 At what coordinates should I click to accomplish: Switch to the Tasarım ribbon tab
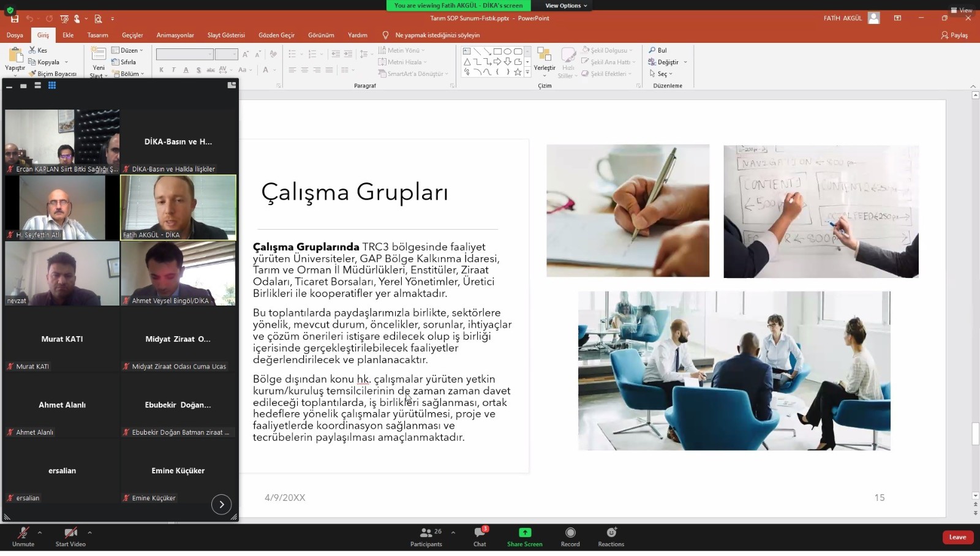click(x=97, y=35)
